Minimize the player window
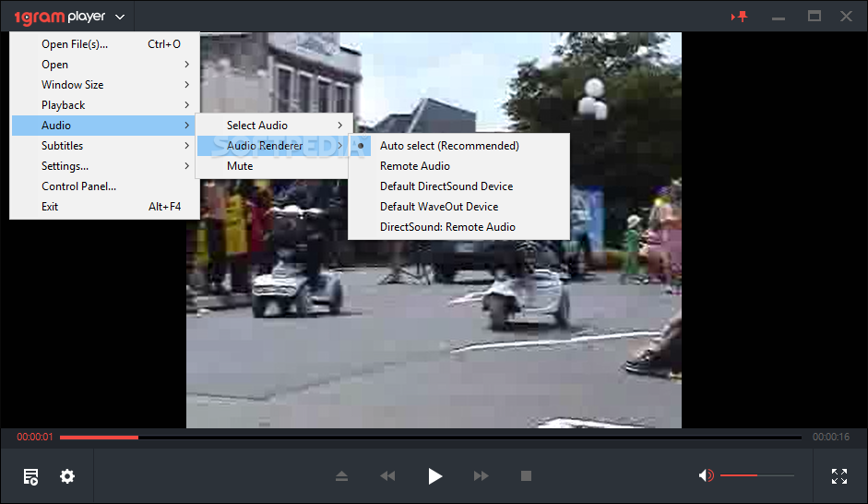 [779, 17]
